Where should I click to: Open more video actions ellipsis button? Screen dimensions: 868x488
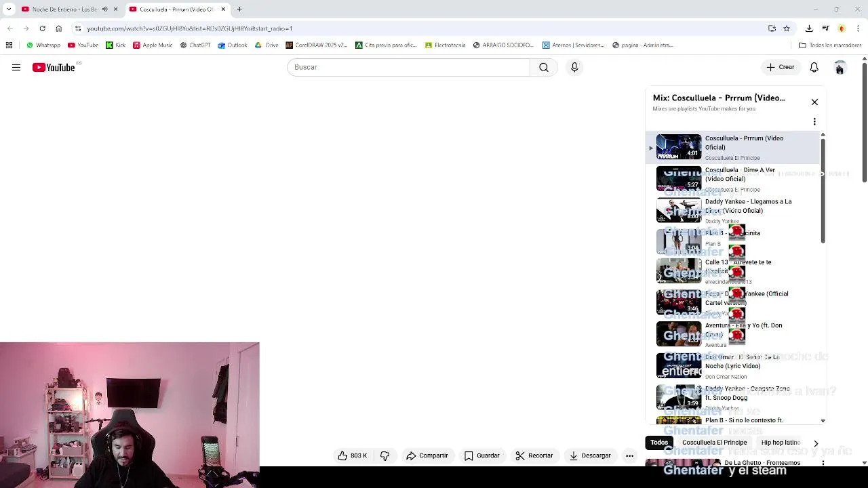[x=629, y=455]
